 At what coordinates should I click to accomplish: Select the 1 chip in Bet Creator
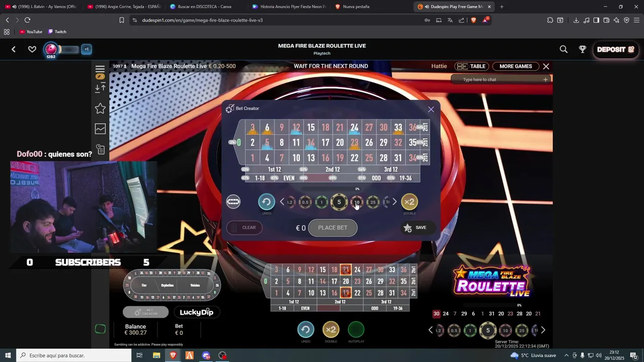pos(321,202)
